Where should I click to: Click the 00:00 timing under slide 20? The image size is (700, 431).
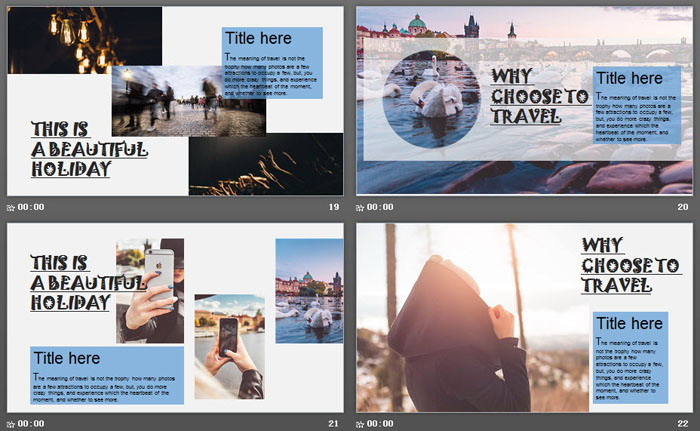(380, 207)
